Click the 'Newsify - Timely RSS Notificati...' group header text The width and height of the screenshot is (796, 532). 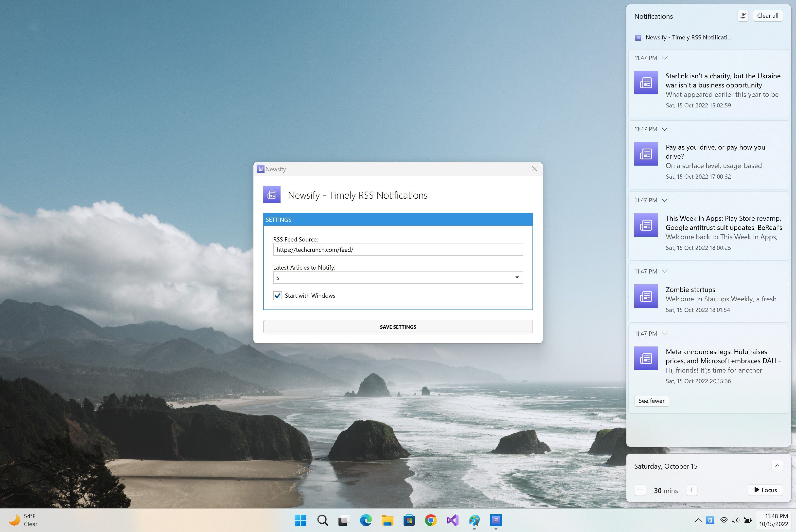[x=688, y=38]
